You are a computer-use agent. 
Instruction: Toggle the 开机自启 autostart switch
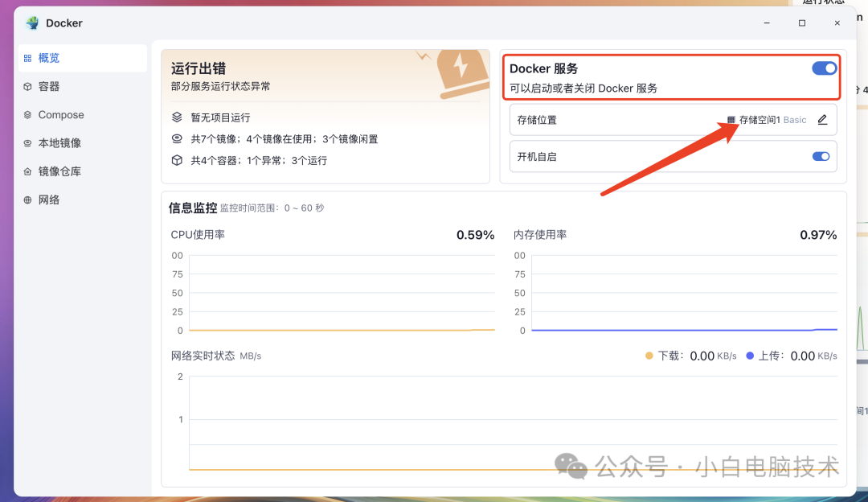pyautogui.click(x=821, y=156)
